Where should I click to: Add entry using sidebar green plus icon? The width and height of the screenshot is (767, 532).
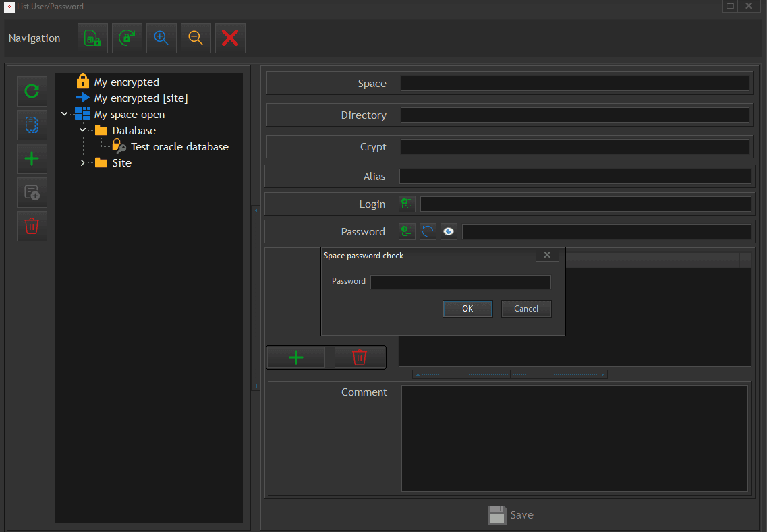point(32,158)
